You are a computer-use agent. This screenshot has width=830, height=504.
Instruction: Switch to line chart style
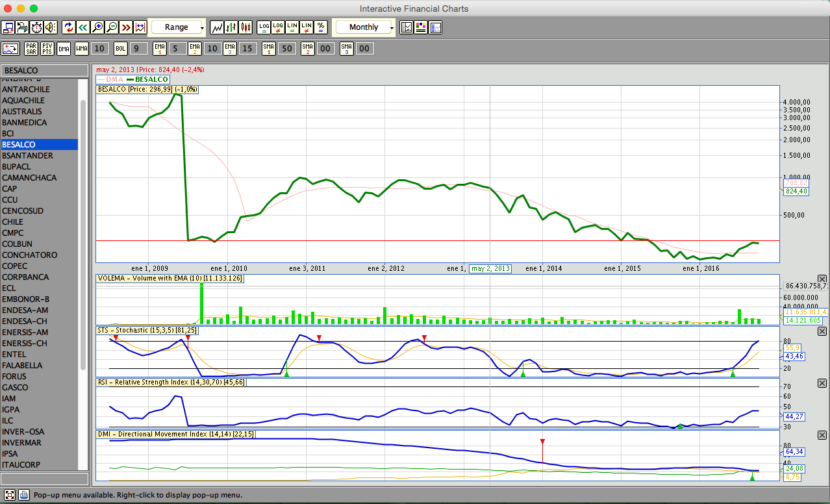click(x=217, y=27)
